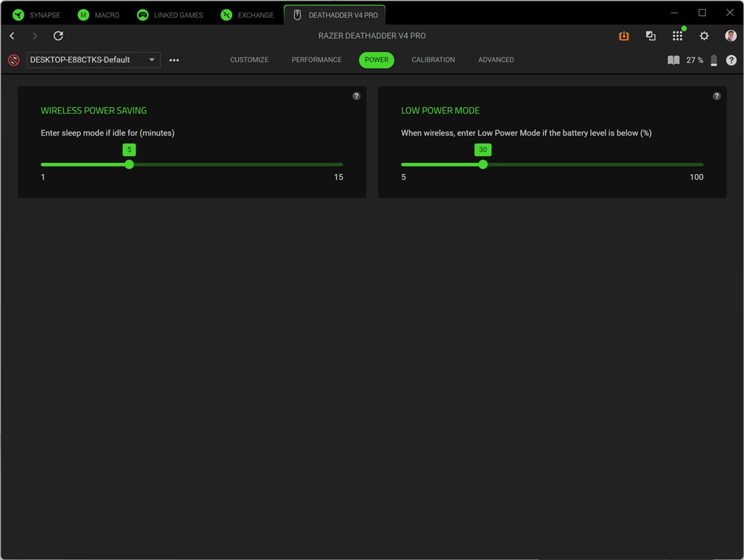The width and height of the screenshot is (744, 560).
Task: Click the Low Power Mode battery slider handle
Action: (x=483, y=164)
